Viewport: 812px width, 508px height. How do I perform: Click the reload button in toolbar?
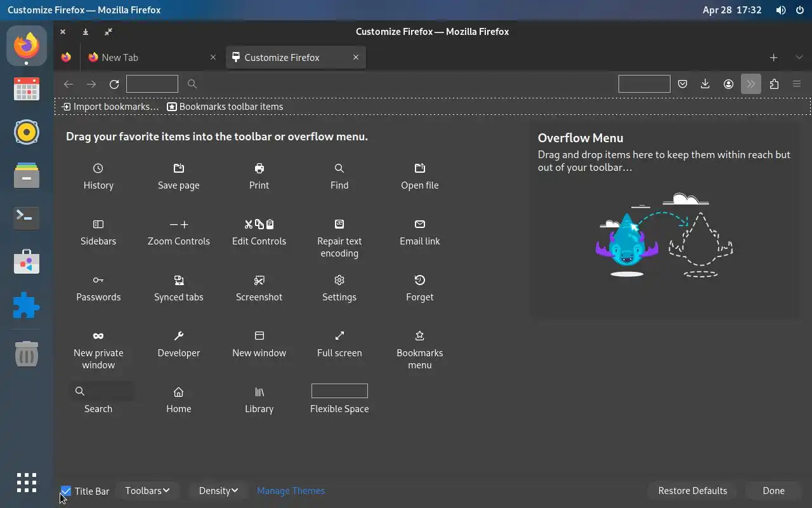tap(114, 84)
